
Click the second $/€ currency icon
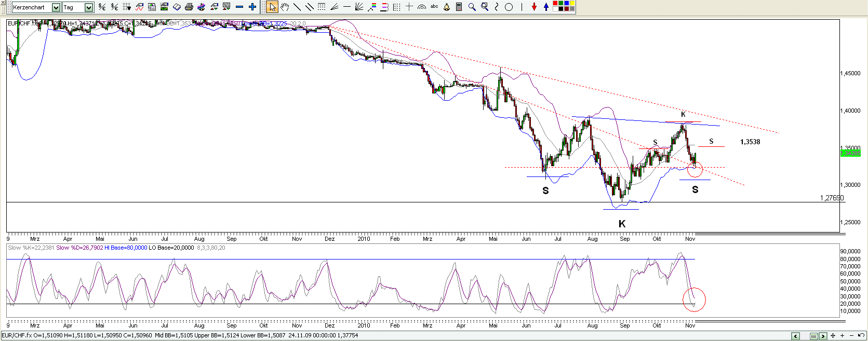tap(114, 7)
